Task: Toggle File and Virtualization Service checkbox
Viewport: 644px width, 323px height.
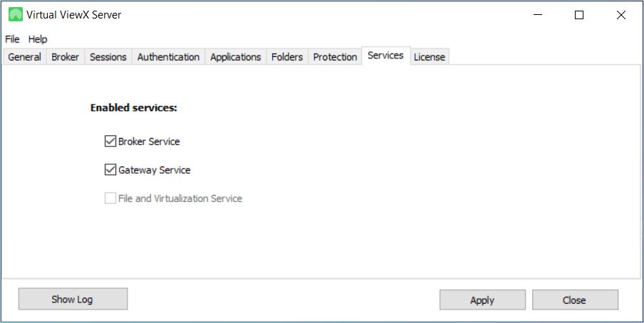Action: (x=110, y=198)
